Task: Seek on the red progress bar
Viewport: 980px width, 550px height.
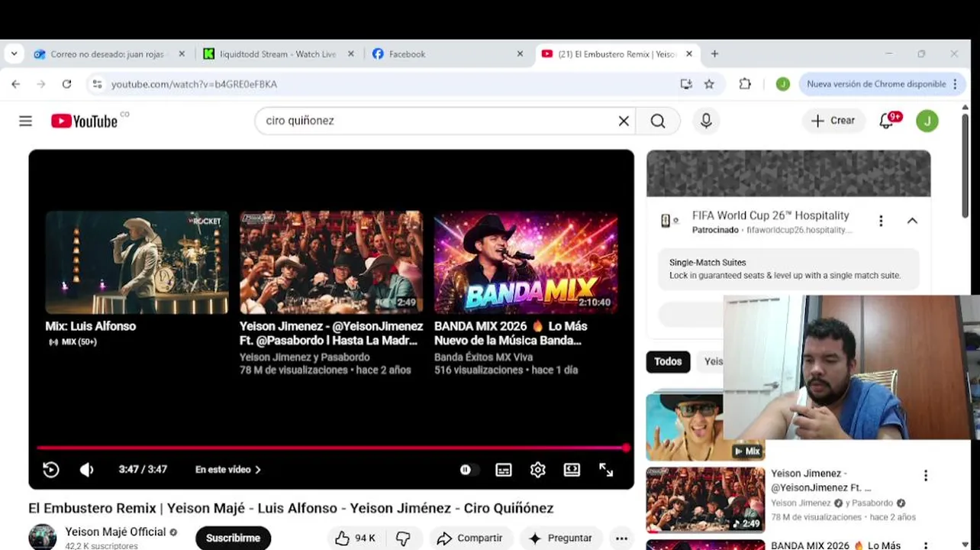Action: tap(331, 448)
